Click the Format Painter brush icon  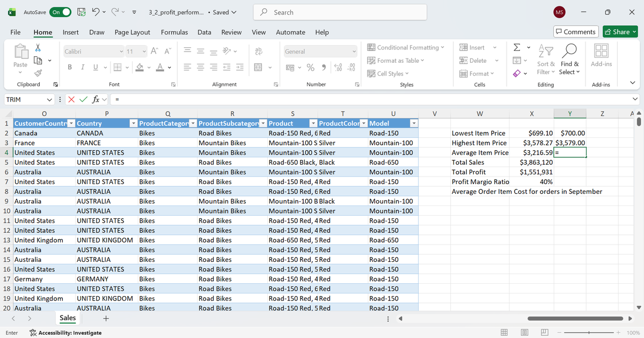tap(38, 72)
